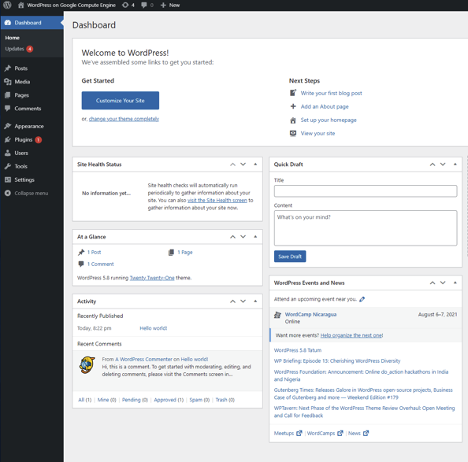Open the 1 Page link in At a Glance
Screen dimensions: 468x462
(x=185, y=252)
